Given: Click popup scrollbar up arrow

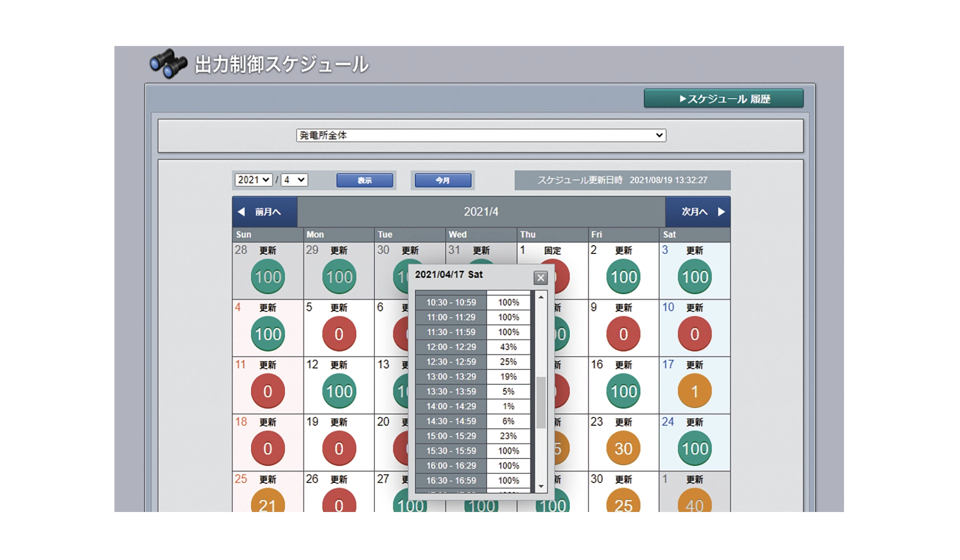Looking at the screenshot, I should click(x=541, y=297).
